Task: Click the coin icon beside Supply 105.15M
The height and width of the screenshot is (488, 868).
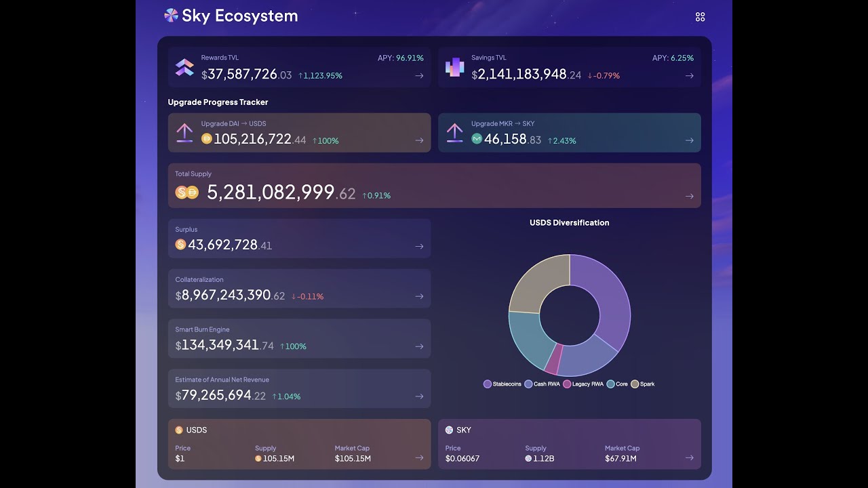Action: click(258, 459)
